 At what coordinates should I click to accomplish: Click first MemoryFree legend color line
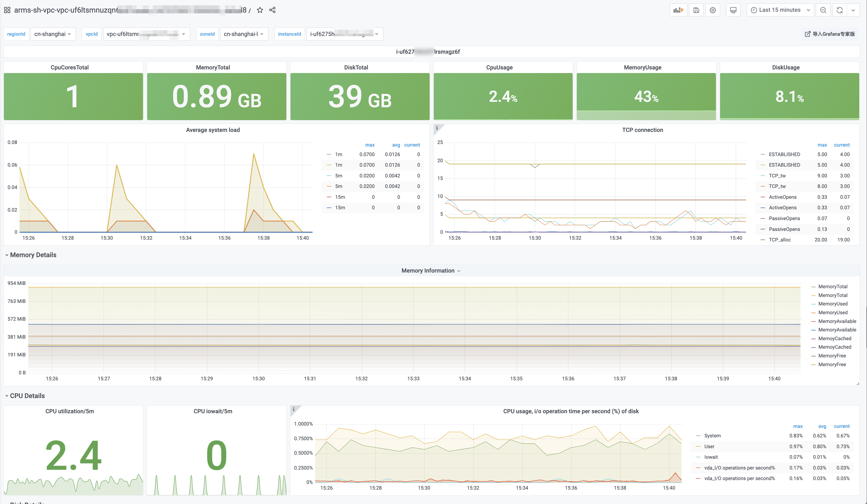[813, 356]
